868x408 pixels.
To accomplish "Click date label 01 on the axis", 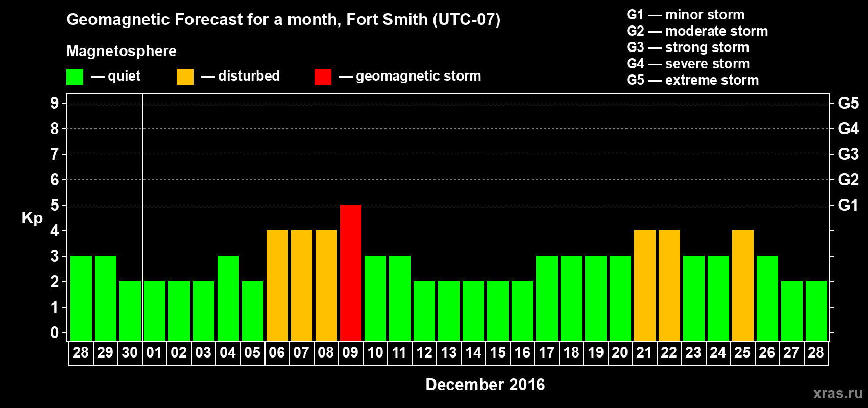I will (x=154, y=352).
